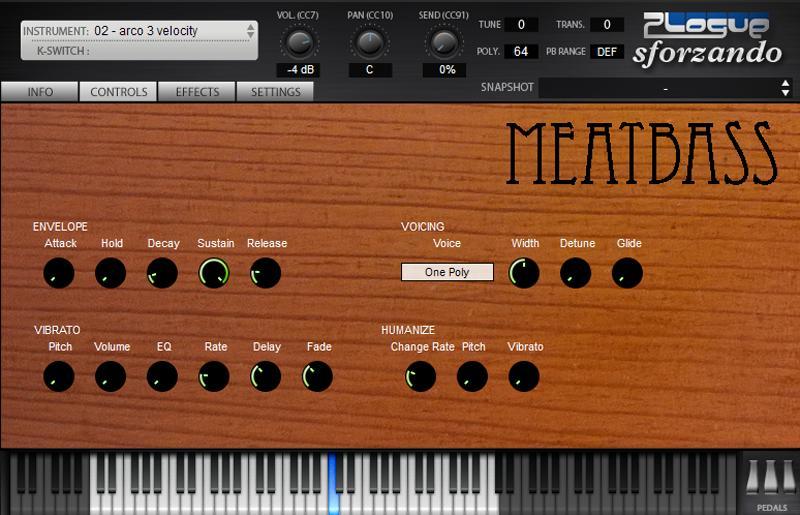The height and width of the screenshot is (515, 800).
Task: Click the Vibrato Delay knob
Action: click(x=265, y=377)
